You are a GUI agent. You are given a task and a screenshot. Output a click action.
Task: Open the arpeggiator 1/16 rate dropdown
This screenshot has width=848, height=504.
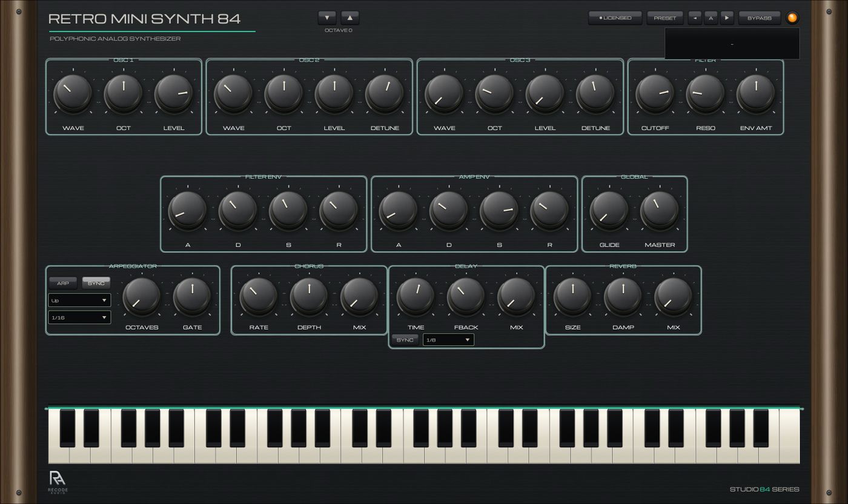(x=79, y=317)
